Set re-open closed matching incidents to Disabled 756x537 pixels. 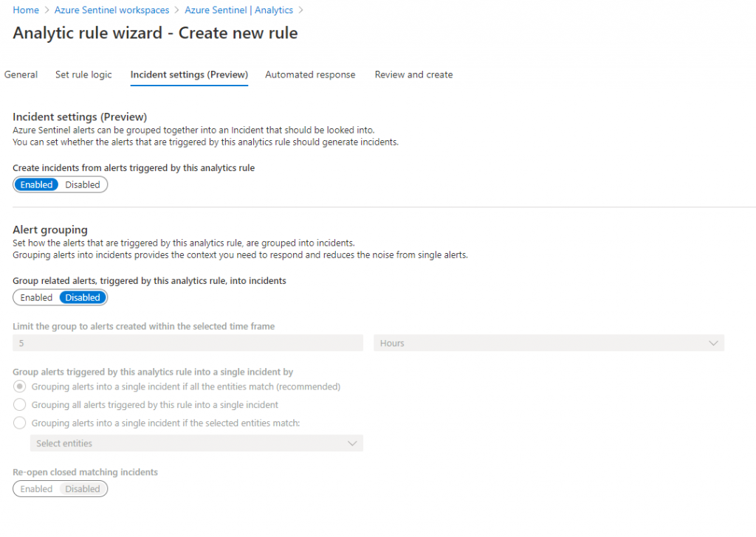(83, 489)
